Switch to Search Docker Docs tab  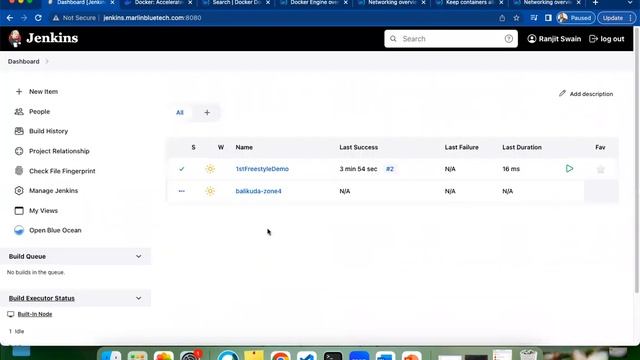tap(237, 3)
